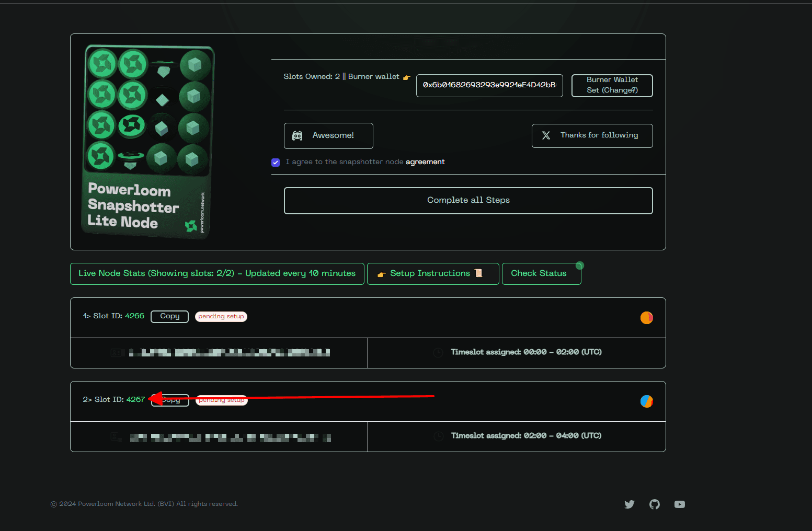This screenshot has width=812, height=531.
Task: Click Slot ID value 4266
Action: click(134, 316)
